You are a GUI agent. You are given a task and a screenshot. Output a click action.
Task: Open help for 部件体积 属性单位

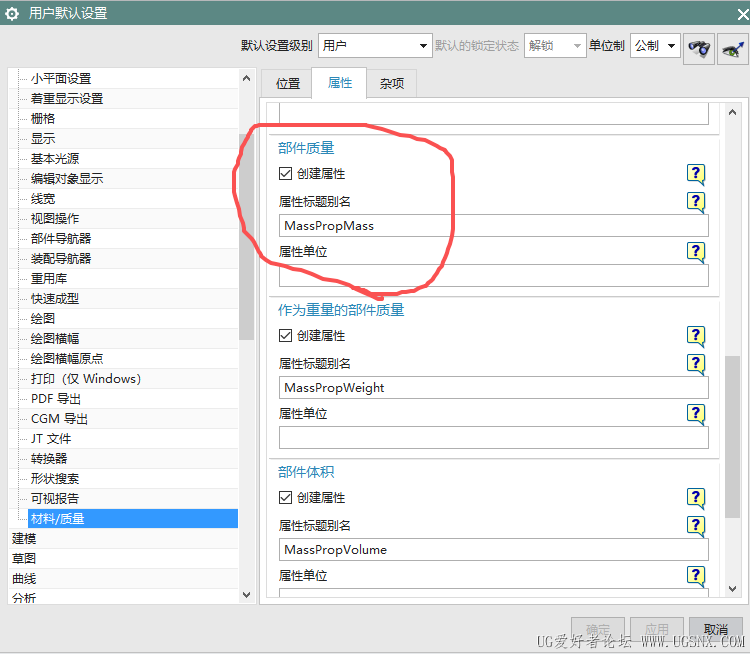696,576
